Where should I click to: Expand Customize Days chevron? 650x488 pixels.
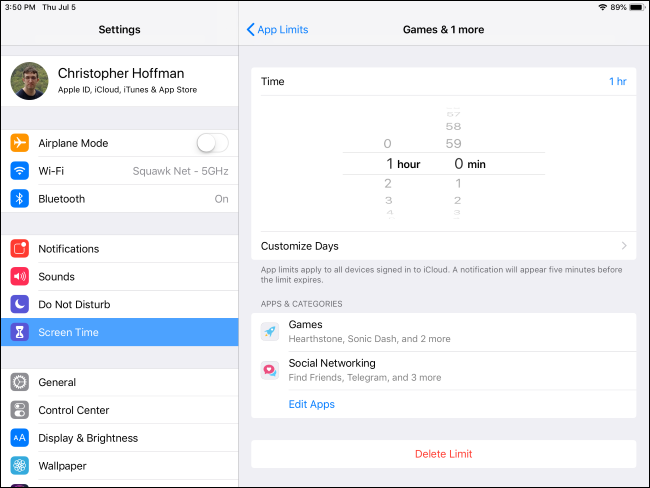(624, 246)
